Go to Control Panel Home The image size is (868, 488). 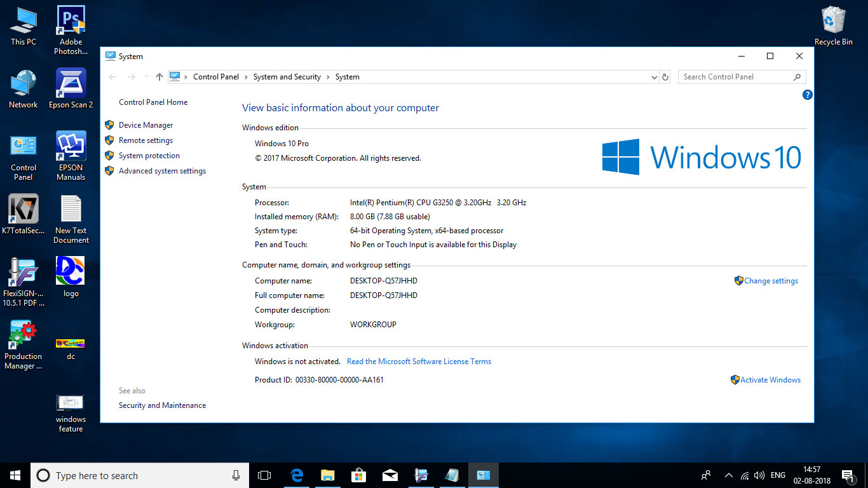(153, 102)
